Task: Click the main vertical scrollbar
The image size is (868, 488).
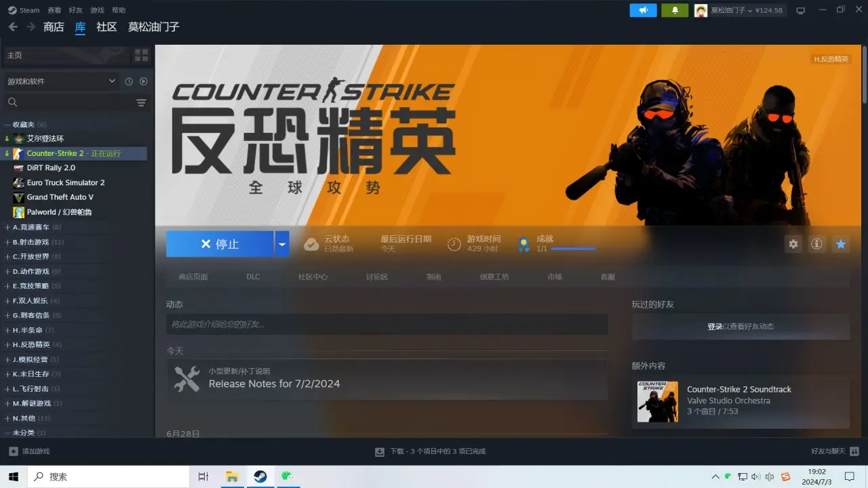Action: 864,75
